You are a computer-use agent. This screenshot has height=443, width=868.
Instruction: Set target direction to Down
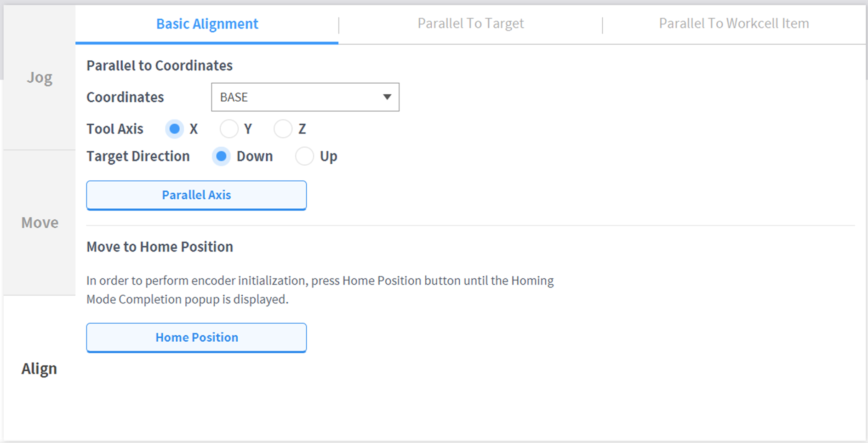click(x=221, y=156)
